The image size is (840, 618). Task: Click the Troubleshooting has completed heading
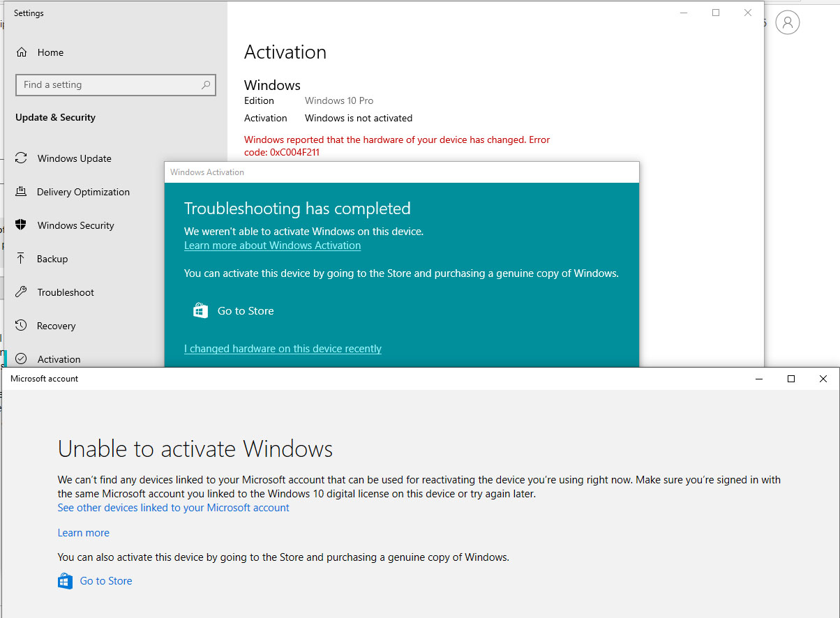click(297, 209)
